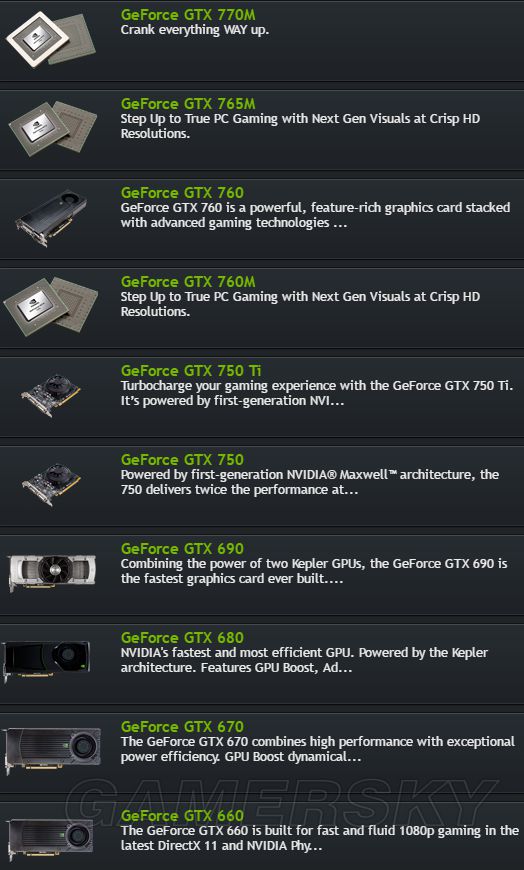
Task: Select the GeForce GTX 760 card image
Action: (x=51, y=218)
